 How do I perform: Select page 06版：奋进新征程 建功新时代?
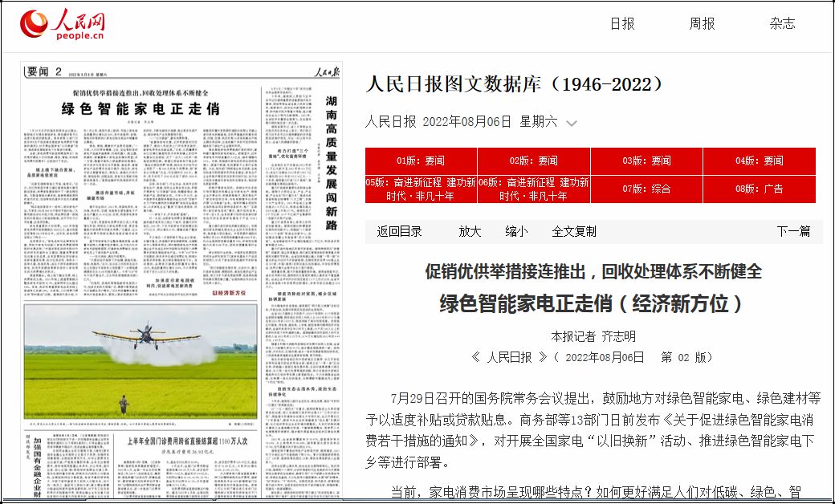coord(534,189)
